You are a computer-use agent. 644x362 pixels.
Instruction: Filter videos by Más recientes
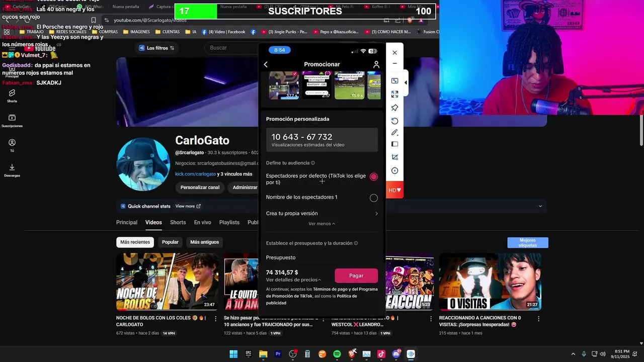tap(135, 242)
